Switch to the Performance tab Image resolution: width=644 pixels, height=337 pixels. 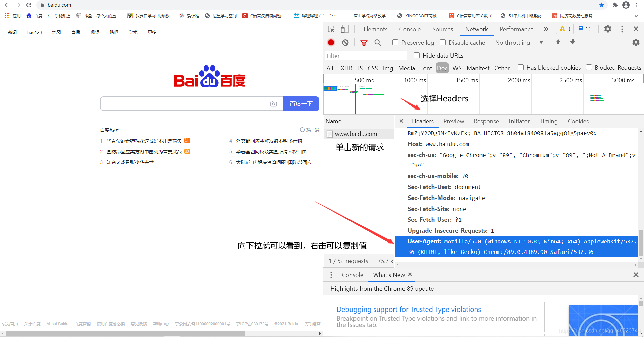tap(517, 29)
